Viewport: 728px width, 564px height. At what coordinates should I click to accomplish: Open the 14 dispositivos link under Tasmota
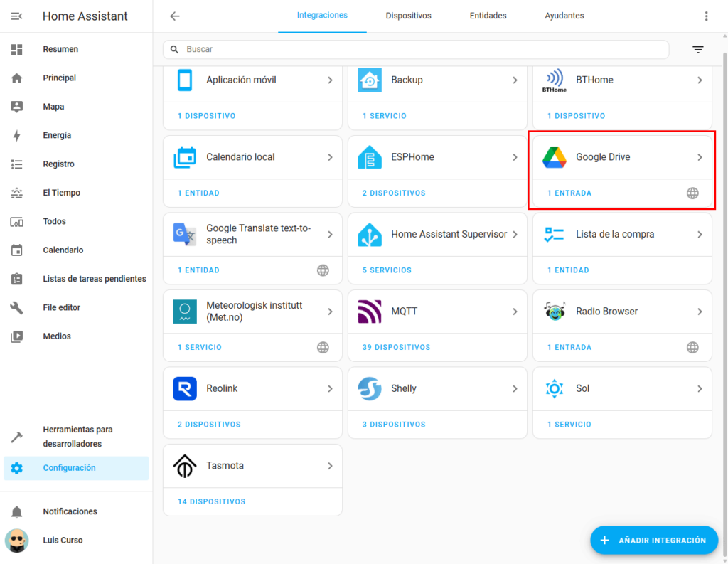pos(211,502)
